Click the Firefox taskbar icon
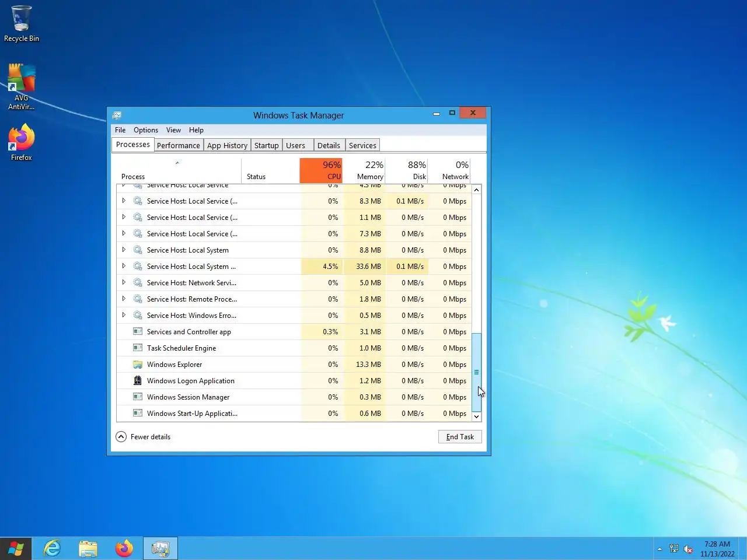Viewport: 747px width, 560px height. pyautogui.click(x=124, y=548)
